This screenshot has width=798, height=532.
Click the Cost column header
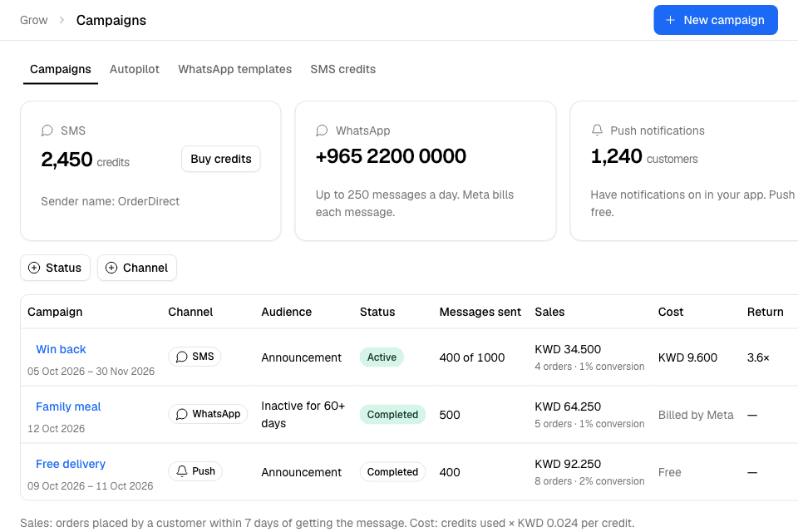pos(671,312)
